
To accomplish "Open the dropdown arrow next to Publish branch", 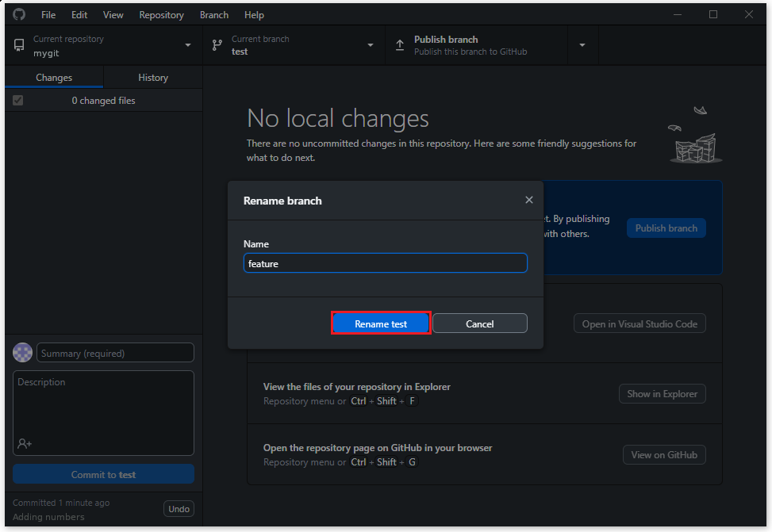I will click(582, 45).
